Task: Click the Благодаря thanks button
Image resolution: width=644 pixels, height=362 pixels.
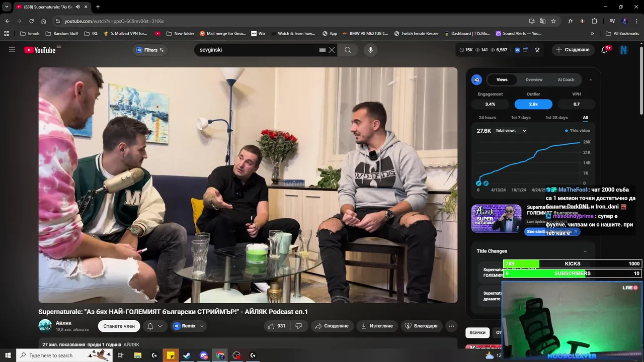Action: pyautogui.click(x=422, y=326)
